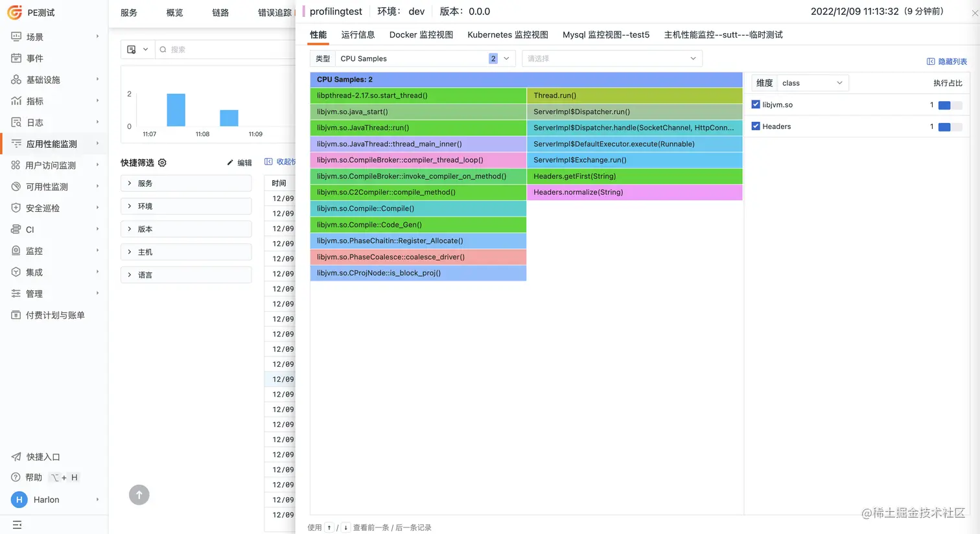Expand the 主机 quick filter
The width and height of the screenshot is (980, 534).
point(186,252)
